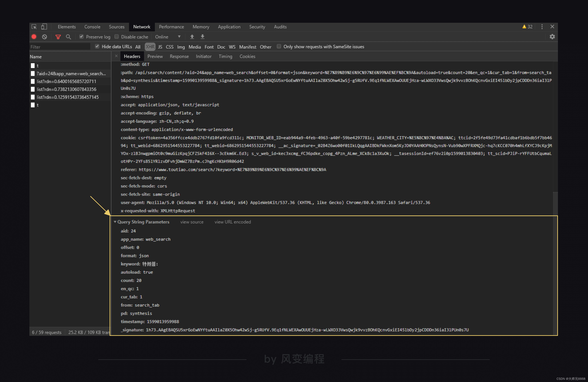Focus the Filter input field
The width and height of the screenshot is (588, 382).
point(60,47)
